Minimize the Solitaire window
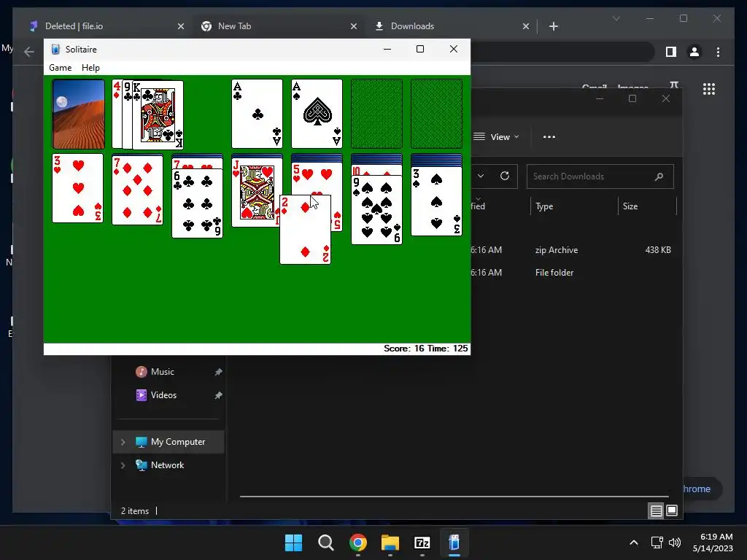 click(x=387, y=49)
